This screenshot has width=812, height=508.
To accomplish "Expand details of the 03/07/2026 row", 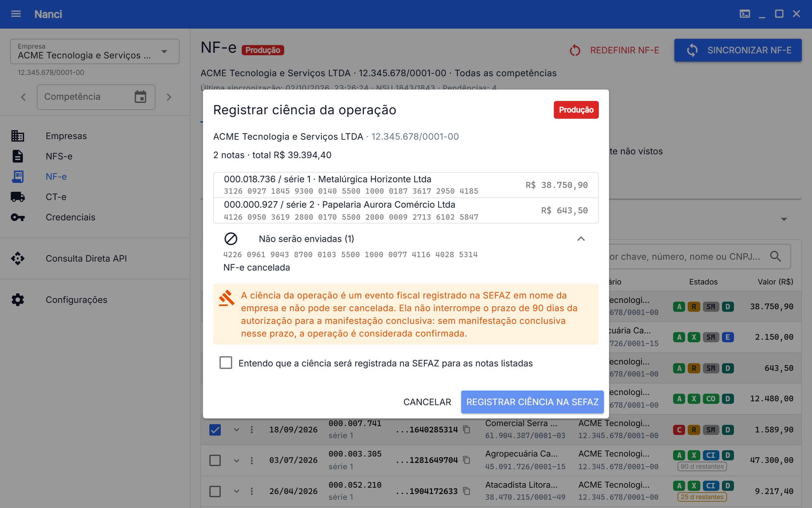I will coord(237,460).
